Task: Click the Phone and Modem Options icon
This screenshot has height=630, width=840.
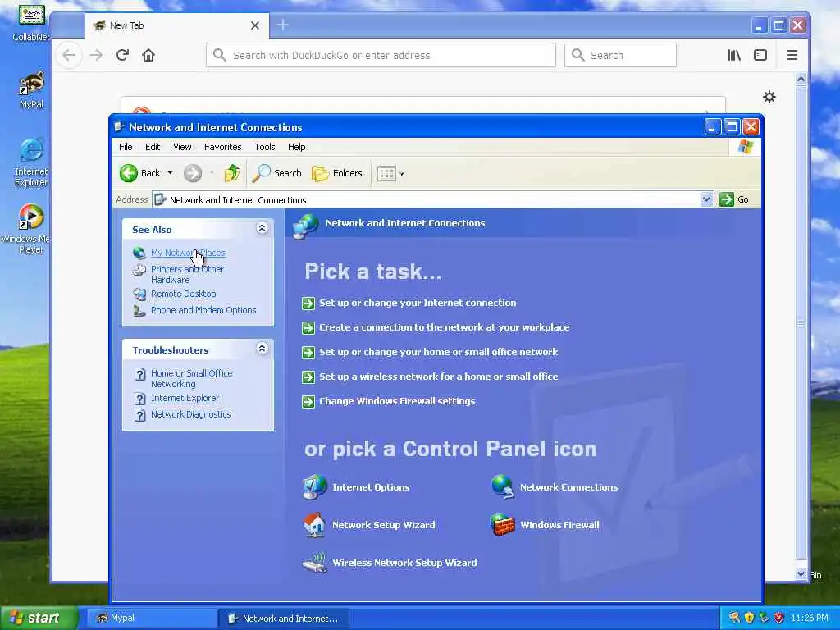Action: coord(139,311)
